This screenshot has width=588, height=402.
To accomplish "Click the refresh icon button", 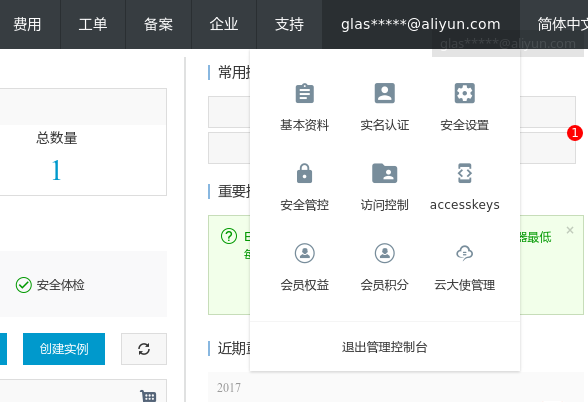I will 144,349.
